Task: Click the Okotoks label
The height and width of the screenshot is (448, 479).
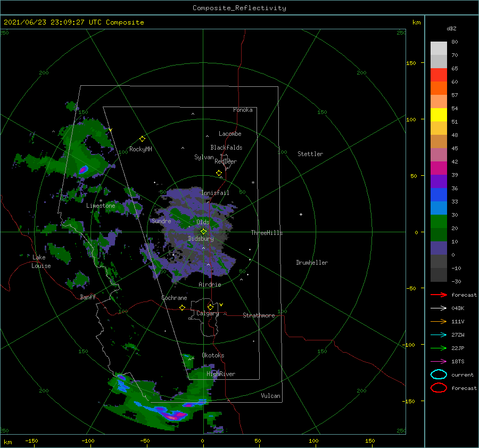Action: [x=213, y=355]
